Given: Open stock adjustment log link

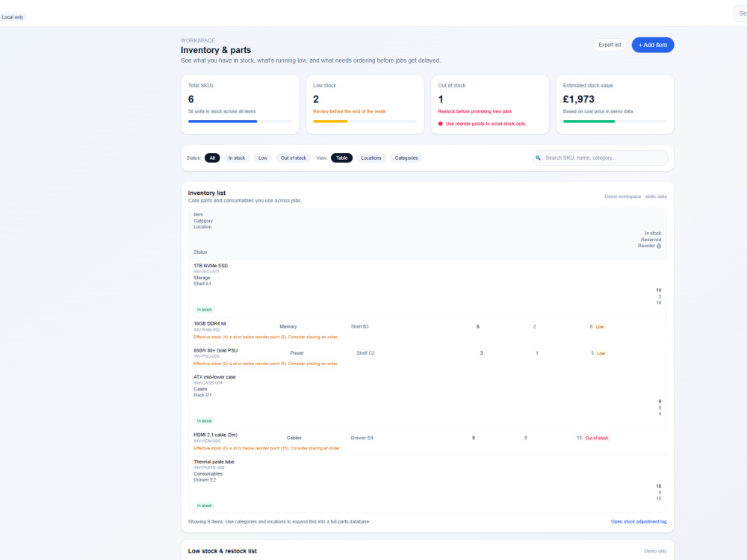Looking at the screenshot, I should (x=639, y=521).
